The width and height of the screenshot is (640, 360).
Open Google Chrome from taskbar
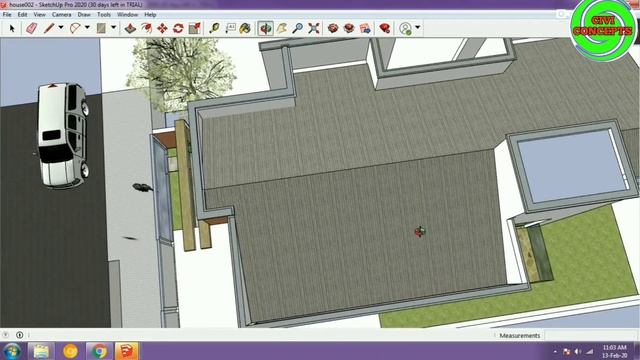tap(98, 351)
